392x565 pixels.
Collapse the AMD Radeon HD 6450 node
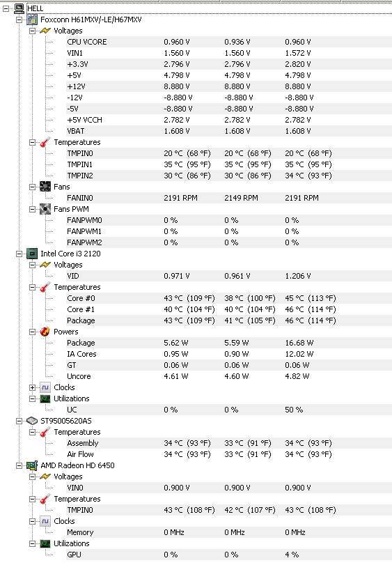(19, 465)
